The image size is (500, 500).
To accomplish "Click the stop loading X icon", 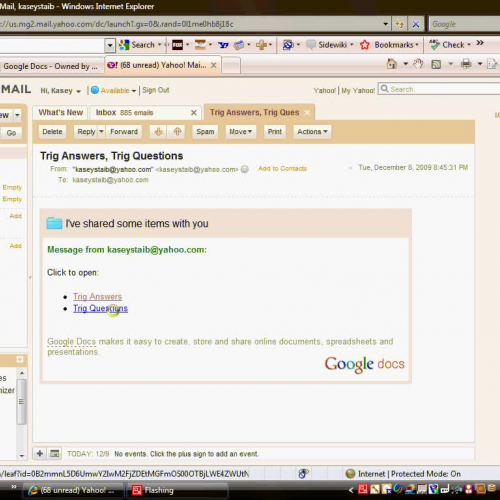I will tap(416, 24).
